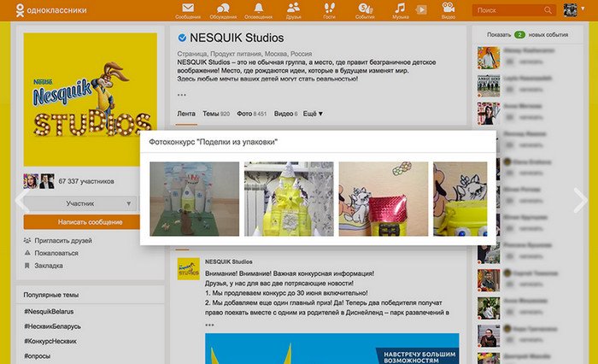Click the blue verified badge near NESQUIK Studios
The width and height of the screenshot is (598, 364).
[182, 38]
